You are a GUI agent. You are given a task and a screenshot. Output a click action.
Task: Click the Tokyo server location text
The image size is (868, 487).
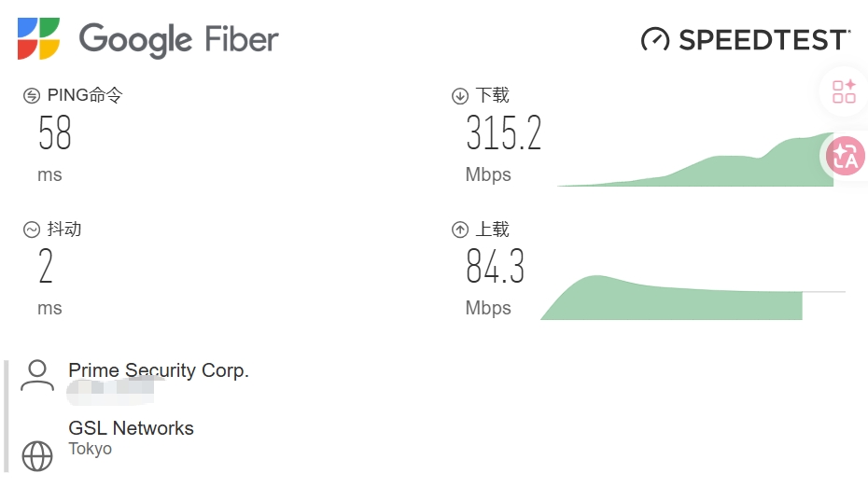click(91, 449)
